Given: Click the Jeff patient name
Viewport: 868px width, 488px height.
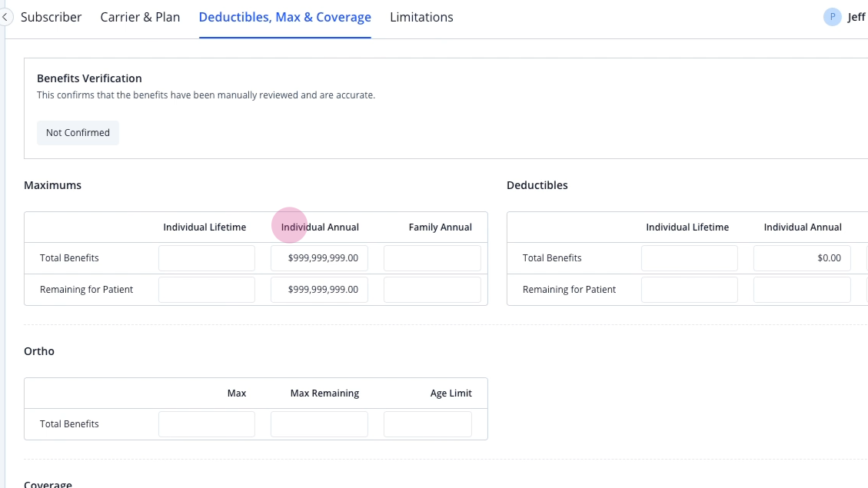Looking at the screenshot, I should coord(857,17).
